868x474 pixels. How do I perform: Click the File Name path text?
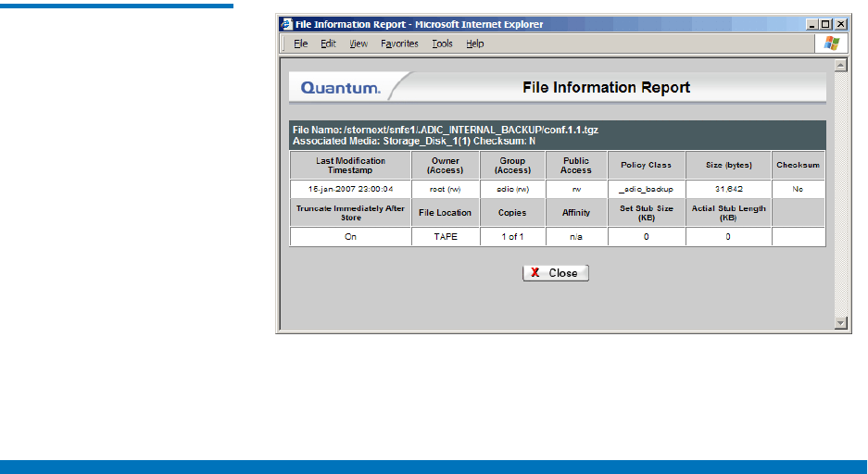tap(445, 130)
